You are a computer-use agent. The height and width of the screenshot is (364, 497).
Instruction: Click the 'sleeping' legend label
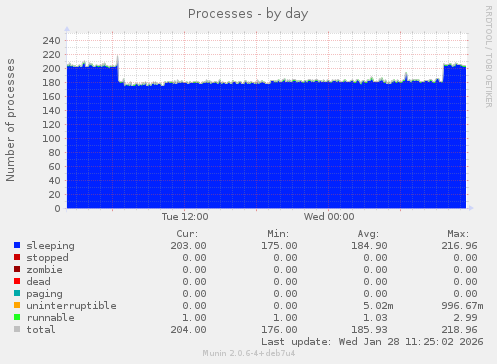click(x=51, y=246)
